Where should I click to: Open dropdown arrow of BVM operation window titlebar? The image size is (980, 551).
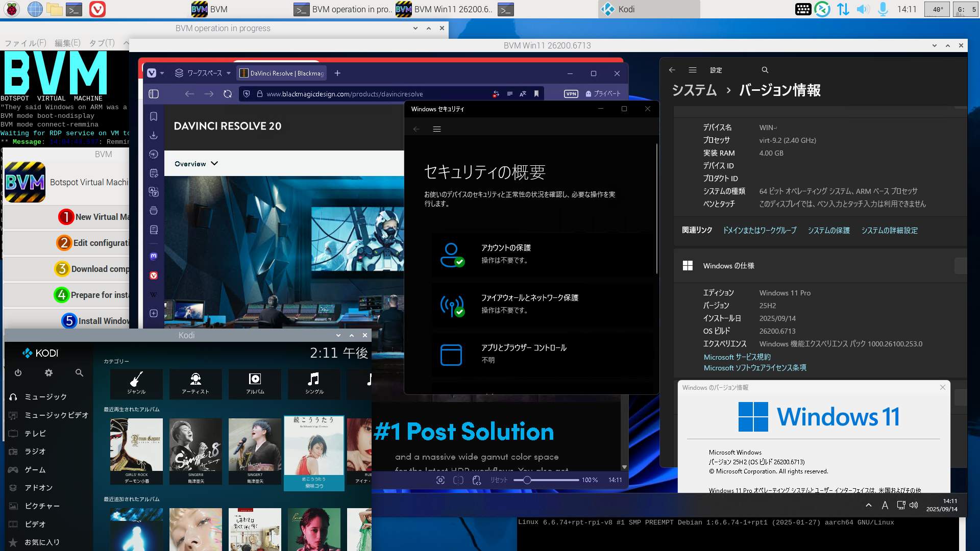pos(415,28)
